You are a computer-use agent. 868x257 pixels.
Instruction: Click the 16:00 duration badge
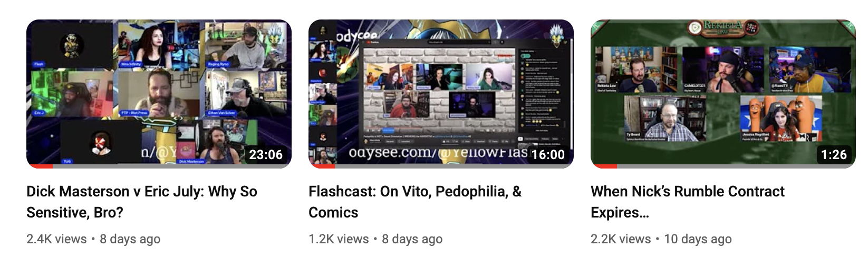point(548,154)
